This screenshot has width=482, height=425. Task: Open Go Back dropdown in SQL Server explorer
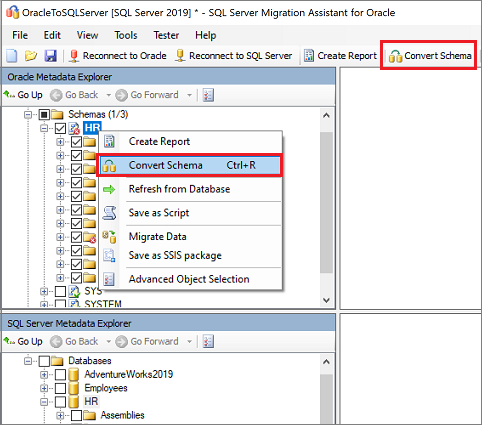(x=108, y=341)
